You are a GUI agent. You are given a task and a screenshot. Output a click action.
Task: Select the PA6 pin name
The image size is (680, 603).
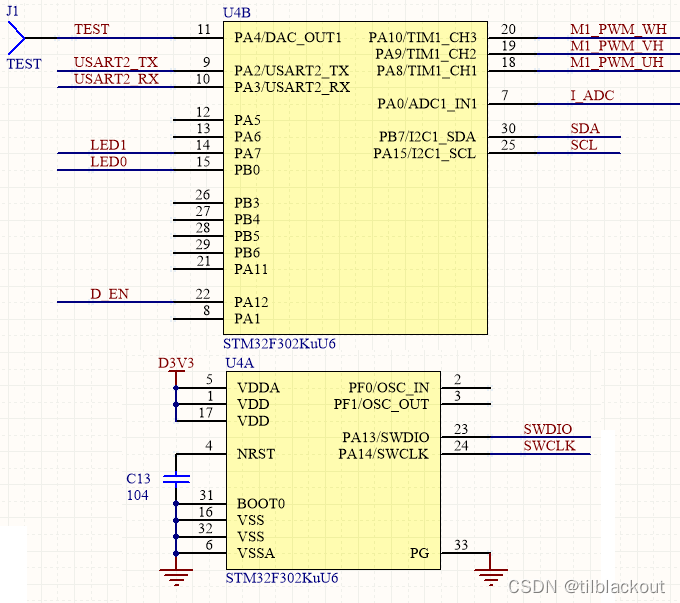pyautogui.click(x=248, y=137)
